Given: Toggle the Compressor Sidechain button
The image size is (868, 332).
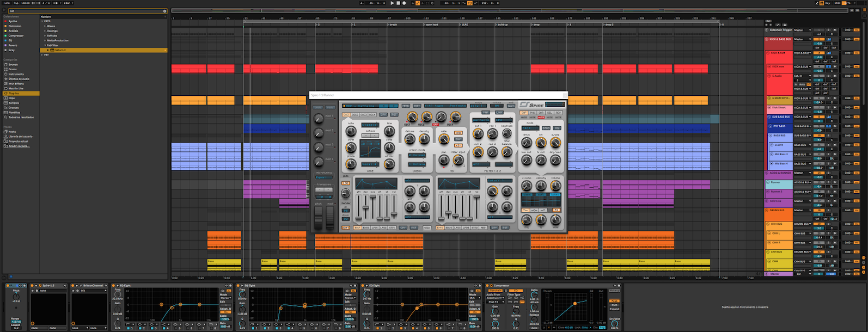Looking at the screenshot, I should [496, 291].
